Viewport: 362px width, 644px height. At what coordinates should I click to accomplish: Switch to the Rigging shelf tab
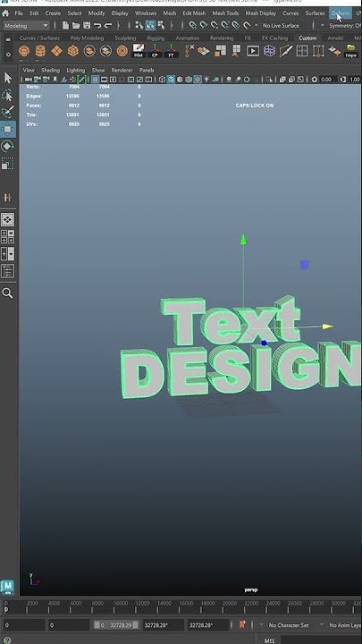[156, 38]
